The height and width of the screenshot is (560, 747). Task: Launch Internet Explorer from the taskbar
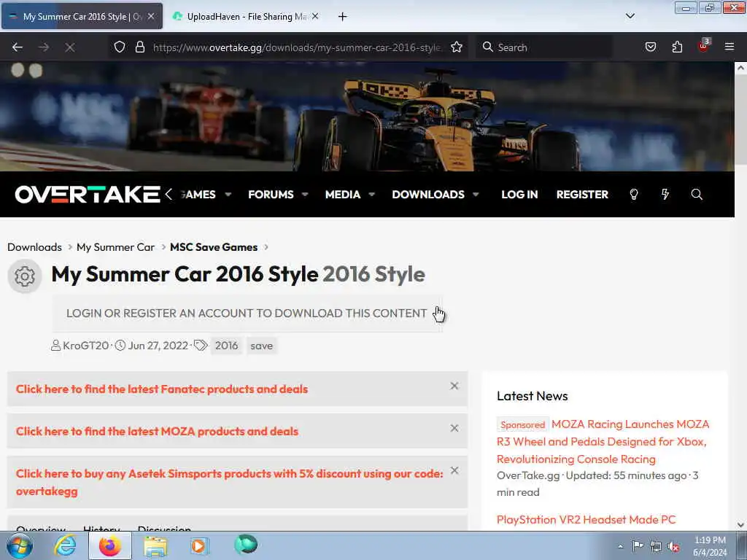coord(65,545)
